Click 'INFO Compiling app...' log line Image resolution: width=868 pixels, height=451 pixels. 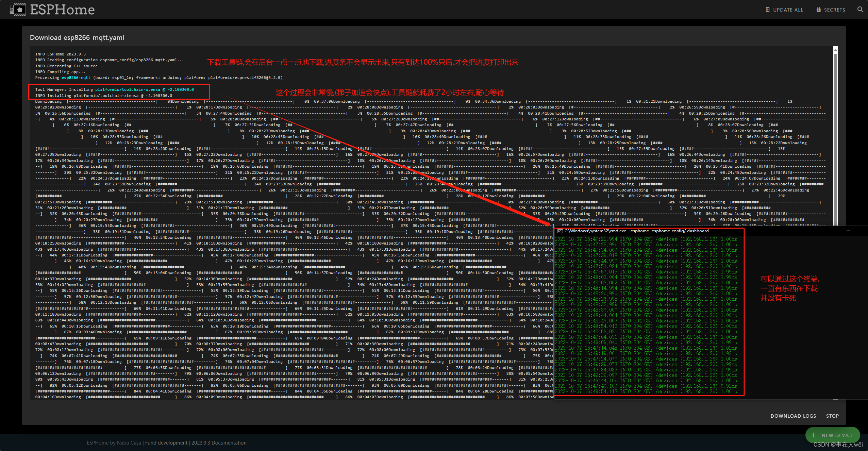61,72
